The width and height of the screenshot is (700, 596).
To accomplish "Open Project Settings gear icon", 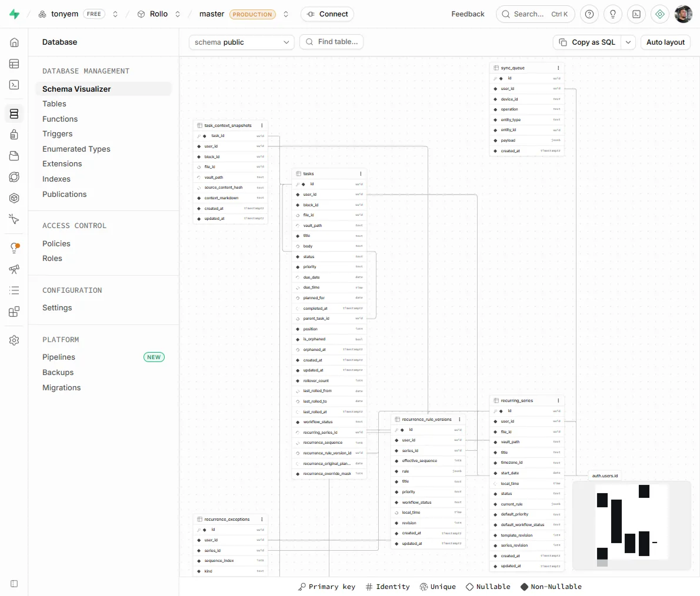I will coord(14,340).
